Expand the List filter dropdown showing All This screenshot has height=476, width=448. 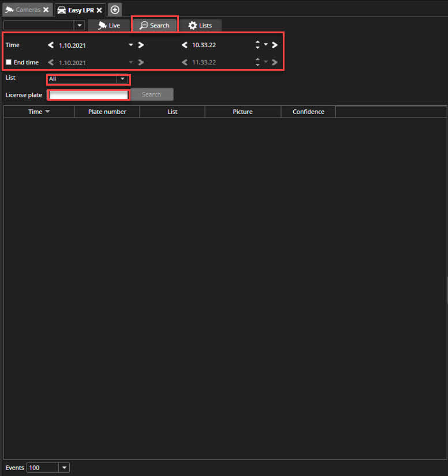[x=122, y=79]
